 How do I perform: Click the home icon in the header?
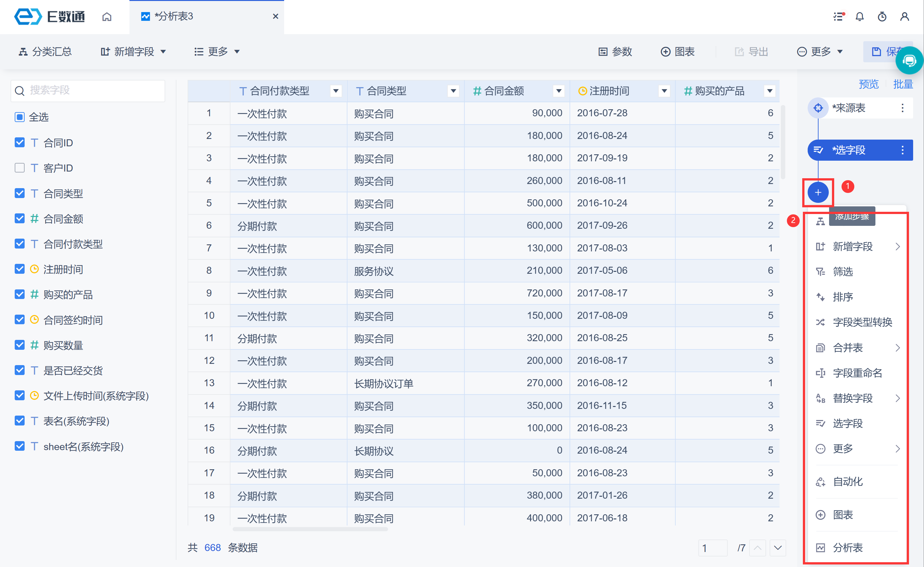pos(107,17)
